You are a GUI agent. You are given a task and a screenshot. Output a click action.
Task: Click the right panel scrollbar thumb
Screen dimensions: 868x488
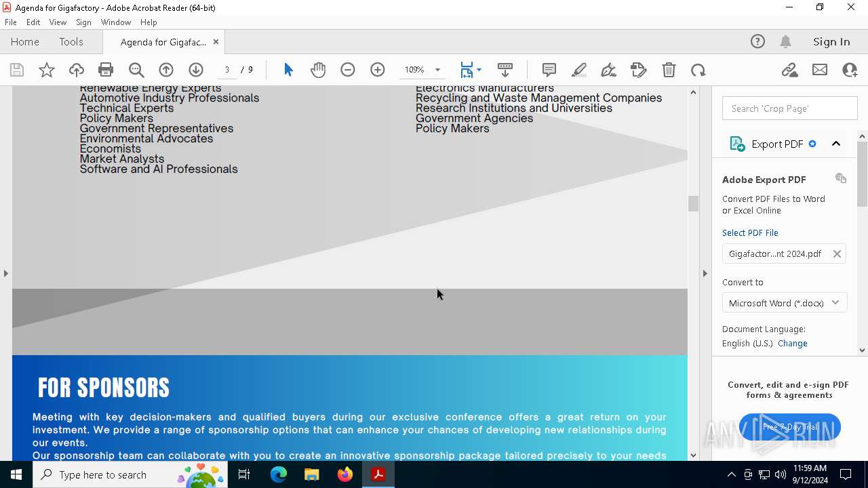[862, 174]
